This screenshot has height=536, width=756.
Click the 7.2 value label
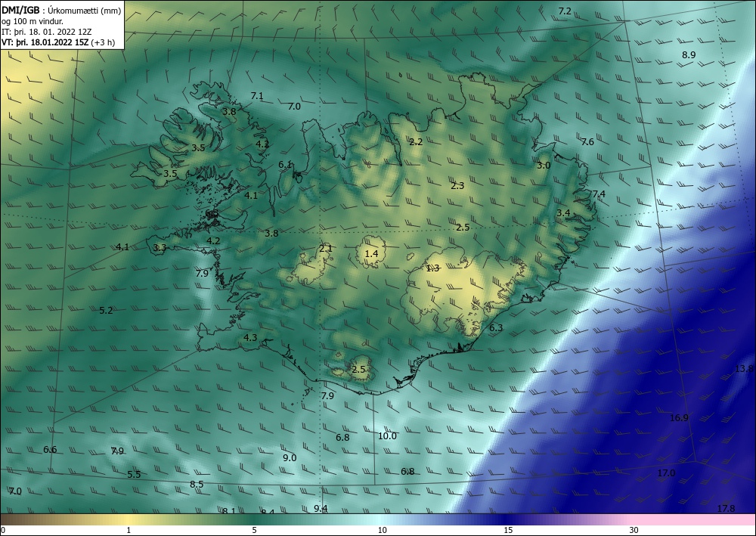(x=565, y=11)
